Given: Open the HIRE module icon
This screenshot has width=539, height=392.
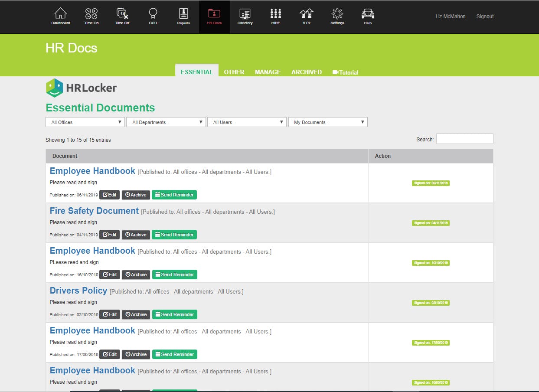Looking at the screenshot, I should click(x=276, y=16).
